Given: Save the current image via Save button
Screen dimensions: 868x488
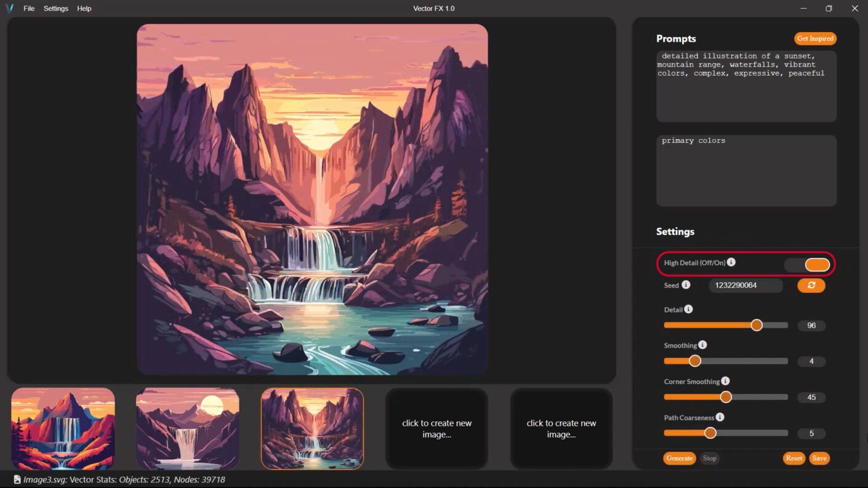Looking at the screenshot, I should pos(819,458).
